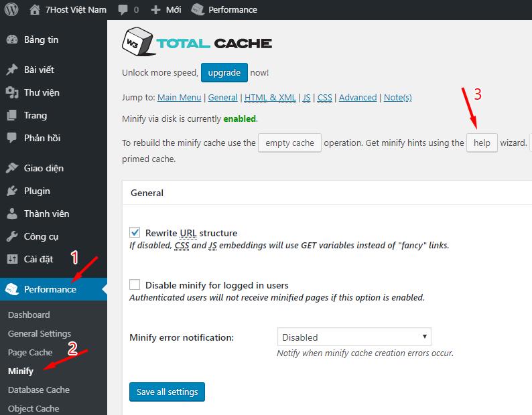Click the Performance cube icon in admin bar
This screenshot has height=415, width=532.
coord(198,9)
